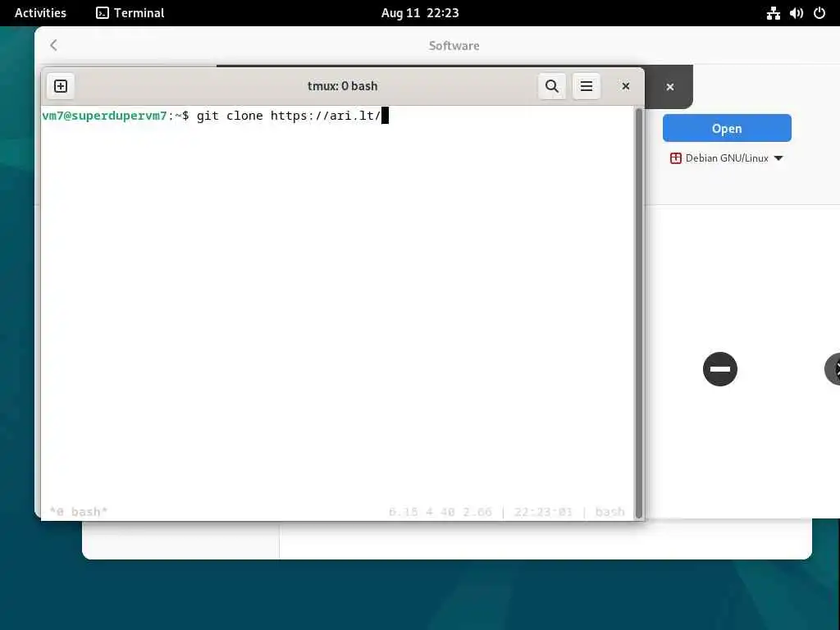The image size is (840, 630).
Task: Open the clock and calendar at Aug 11 22:23
Action: [x=420, y=13]
